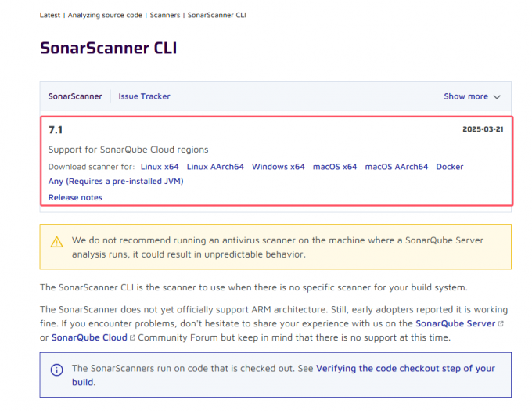
Task: Open the Scanners breadcrumb
Action: pos(165,15)
